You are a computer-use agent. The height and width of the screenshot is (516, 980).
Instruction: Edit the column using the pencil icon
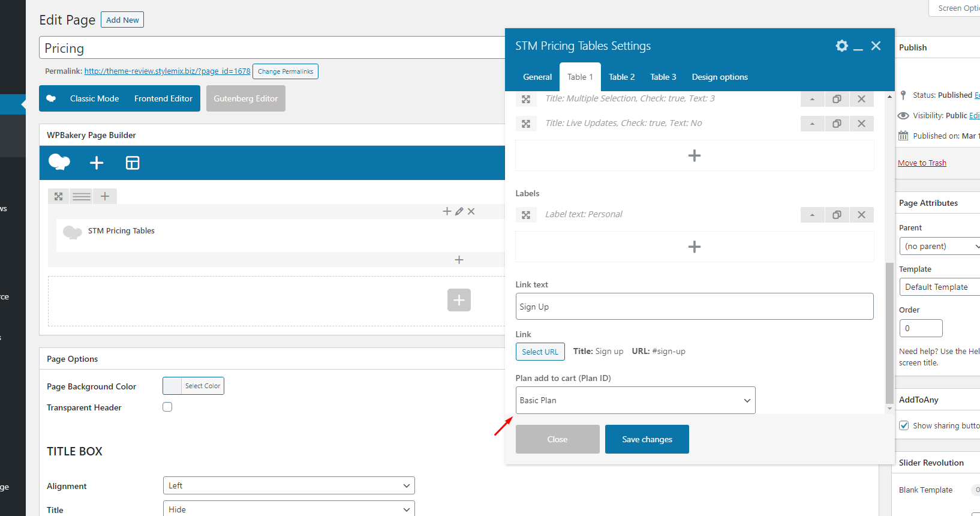pyautogui.click(x=459, y=211)
